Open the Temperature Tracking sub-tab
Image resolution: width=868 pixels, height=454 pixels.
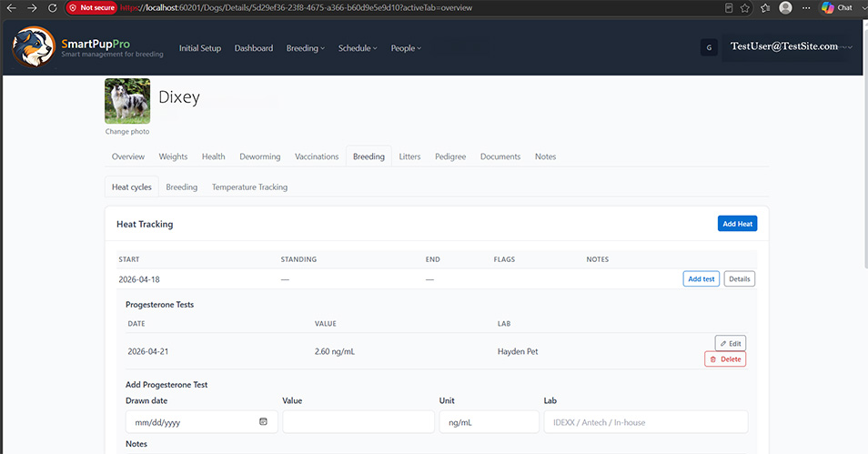click(x=249, y=187)
